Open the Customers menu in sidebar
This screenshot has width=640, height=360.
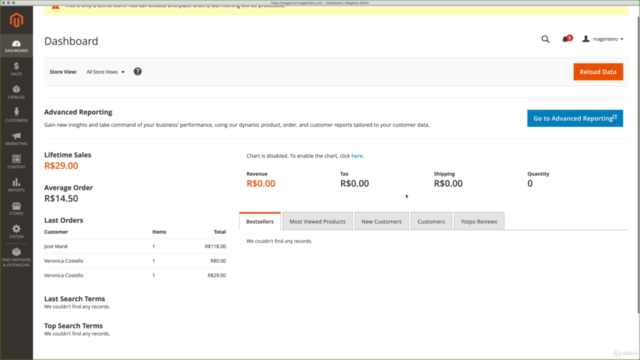16,116
